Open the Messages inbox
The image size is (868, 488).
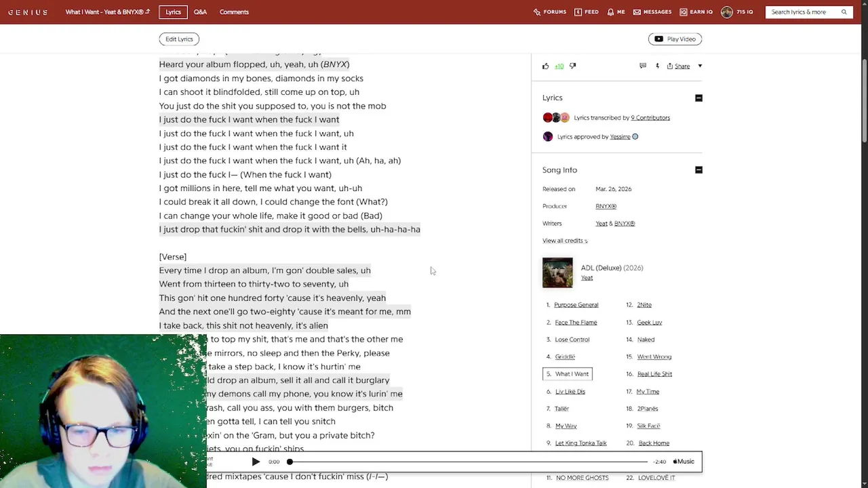tap(652, 12)
